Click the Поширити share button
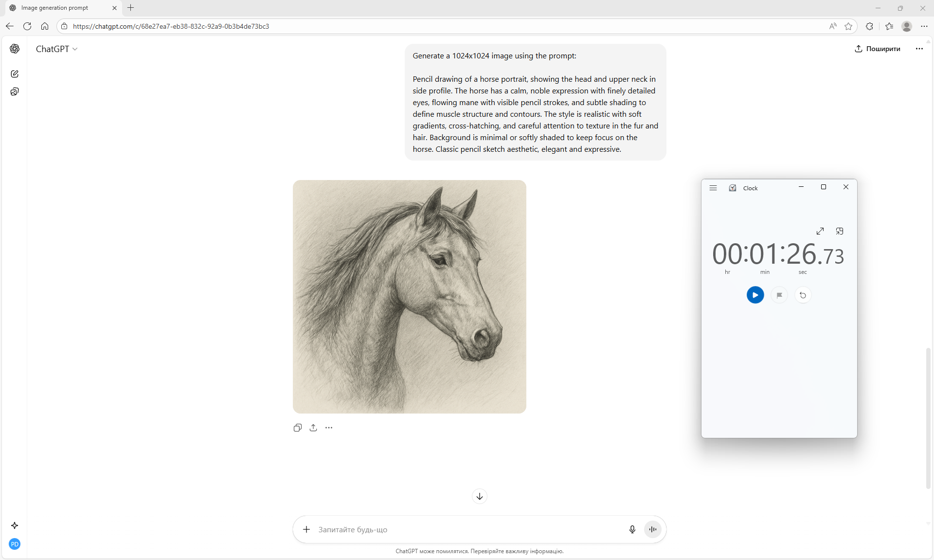 pos(878,49)
